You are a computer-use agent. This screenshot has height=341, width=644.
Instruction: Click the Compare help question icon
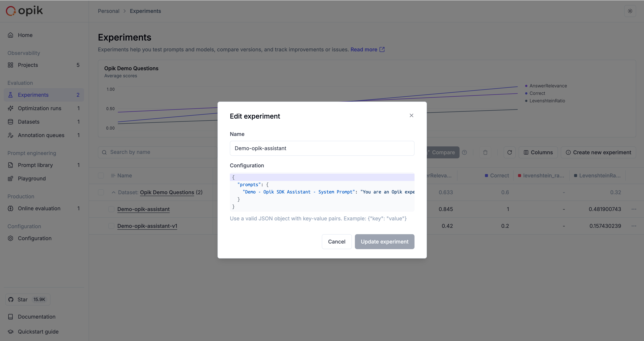[465, 152]
